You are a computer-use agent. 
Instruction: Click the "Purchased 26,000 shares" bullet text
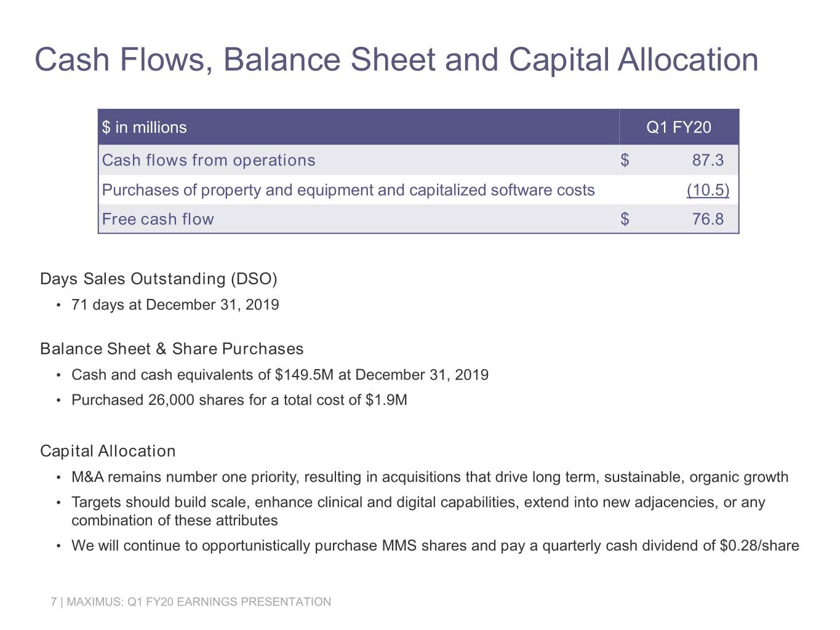pos(239,401)
